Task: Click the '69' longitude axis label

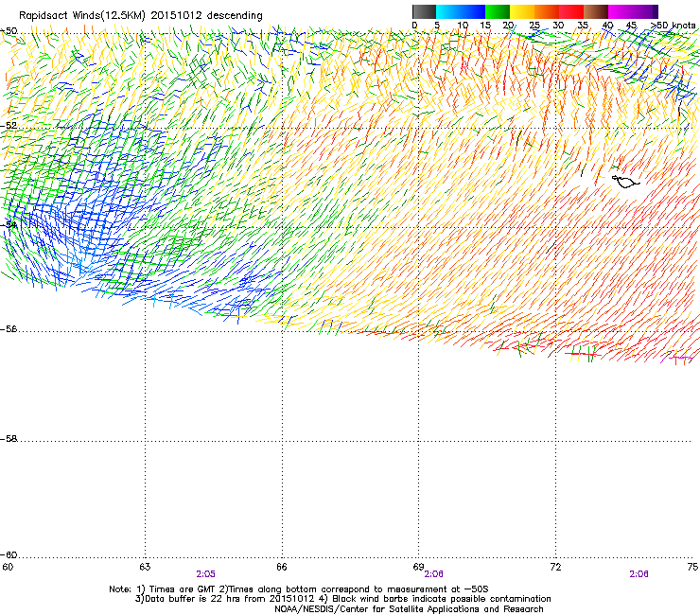Action: (x=418, y=567)
